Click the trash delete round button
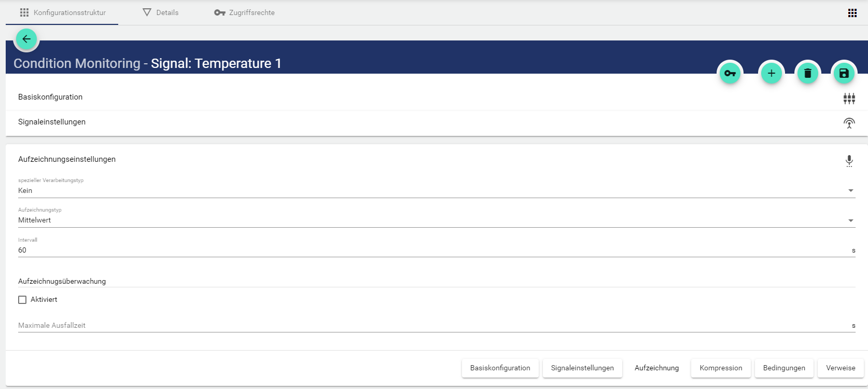This screenshot has height=389, width=868. pos(808,74)
